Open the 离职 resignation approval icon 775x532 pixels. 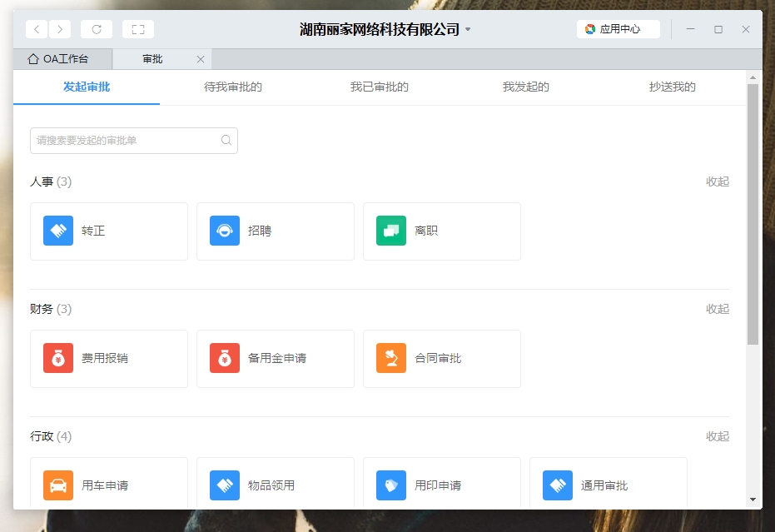point(391,231)
